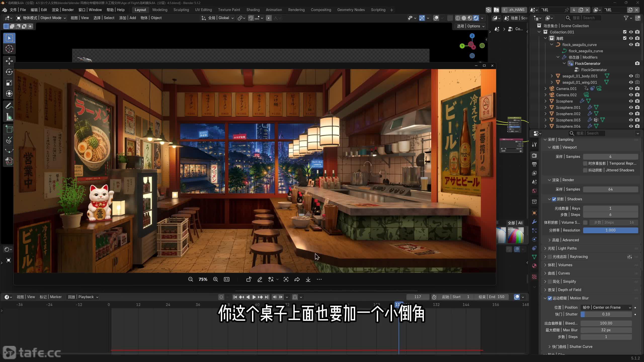Adjust the Shutter value slider

606,314
